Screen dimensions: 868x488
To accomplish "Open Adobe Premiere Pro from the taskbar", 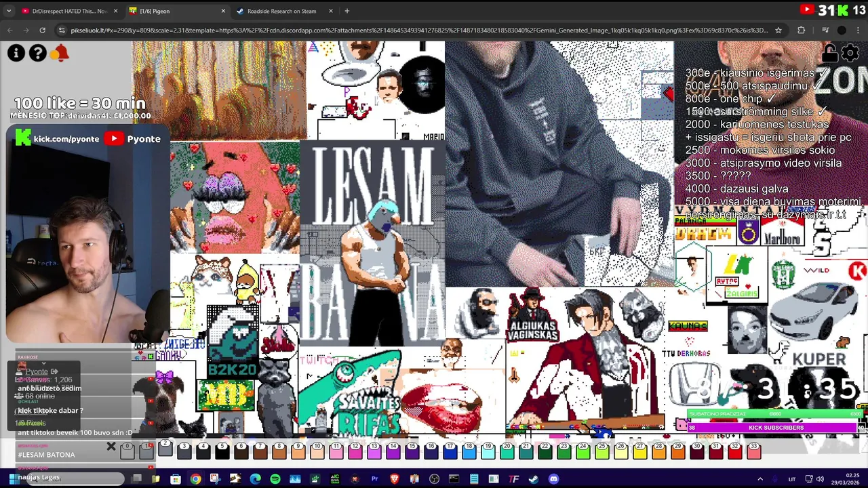I will coord(374,479).
